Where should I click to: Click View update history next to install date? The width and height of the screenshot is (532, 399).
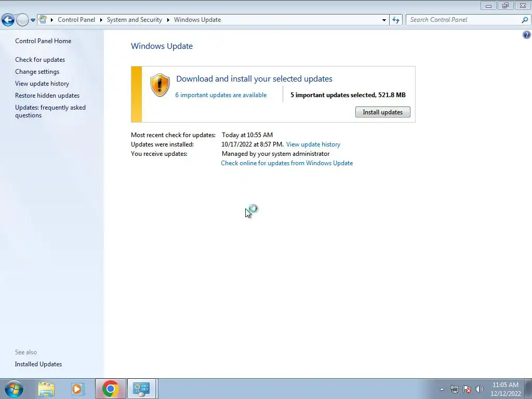pyautogui.click(x=313, y=144)
